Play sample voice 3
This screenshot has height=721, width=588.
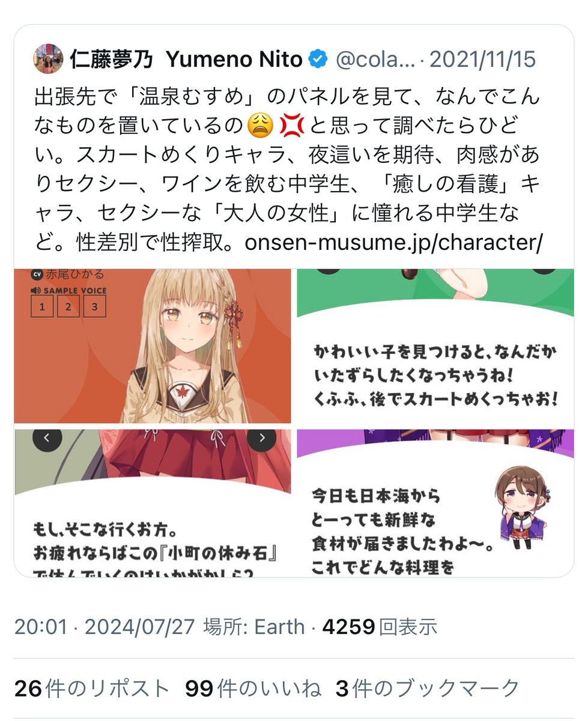[x=95, y=306]
